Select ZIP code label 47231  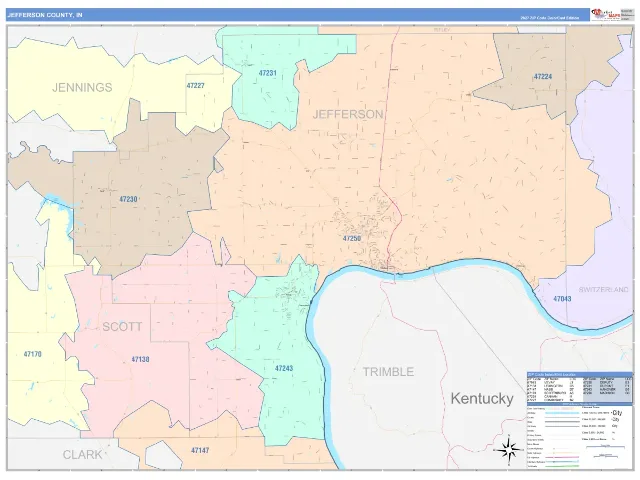point(267,73)
